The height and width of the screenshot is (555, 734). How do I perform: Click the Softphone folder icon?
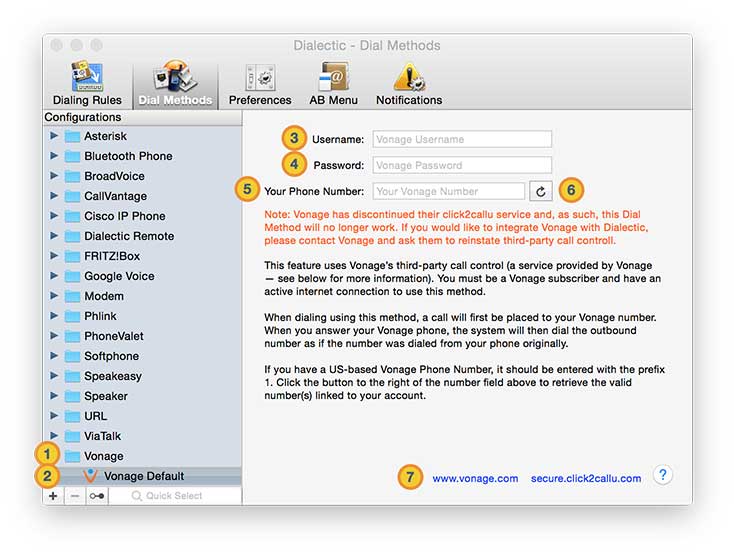(72, 356)
